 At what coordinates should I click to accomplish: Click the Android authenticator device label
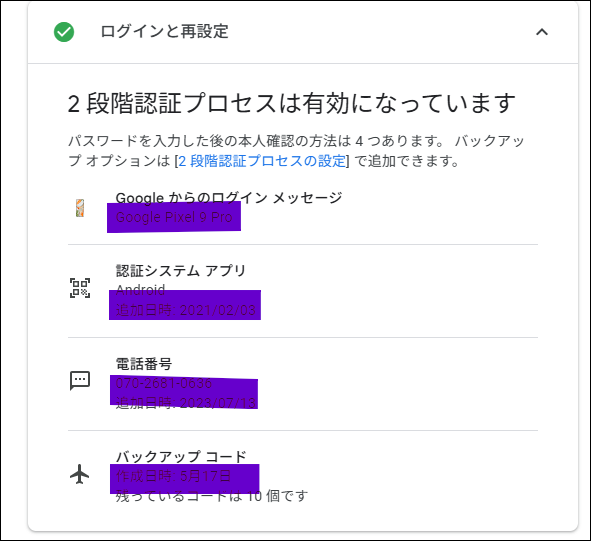point(140,290)
